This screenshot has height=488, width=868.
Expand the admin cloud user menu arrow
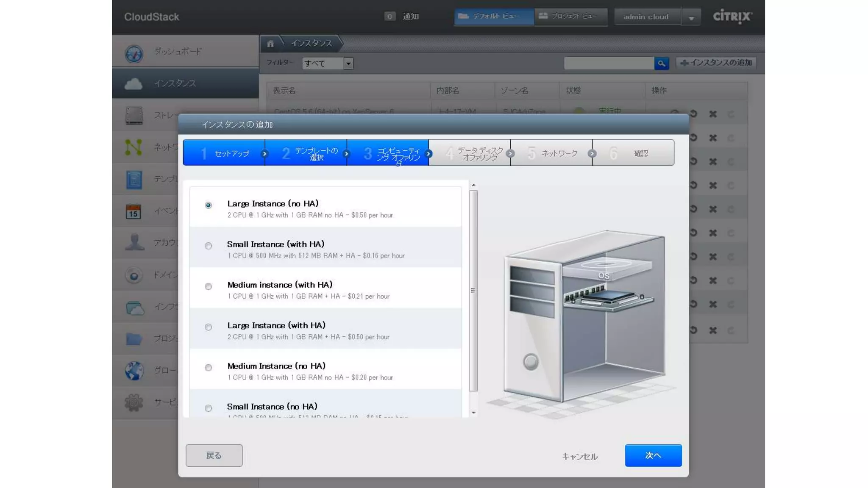691,18
